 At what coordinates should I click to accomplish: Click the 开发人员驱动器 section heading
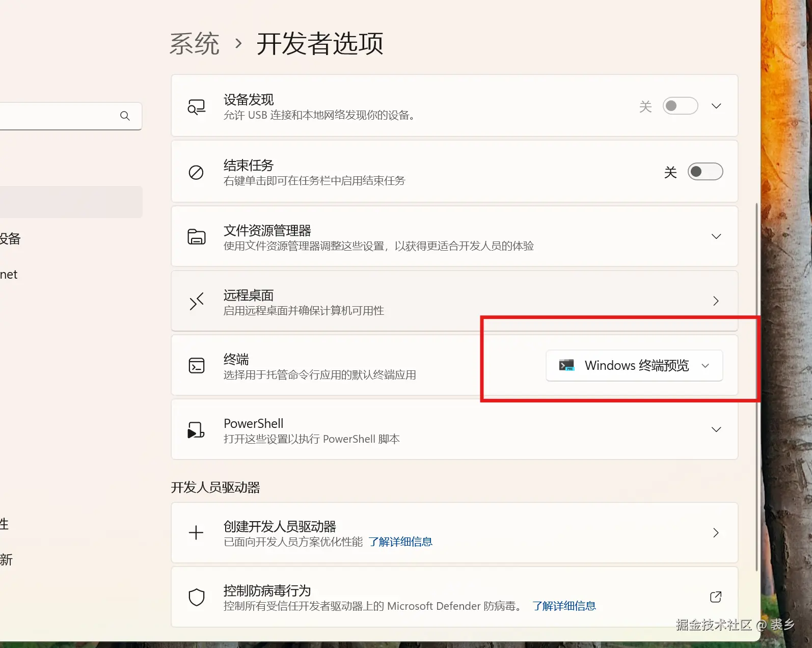pyautogui.click(x=215, y=488)
